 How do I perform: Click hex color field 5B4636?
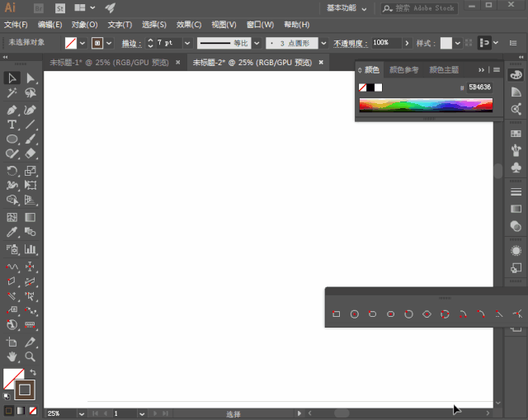point(480,87)
